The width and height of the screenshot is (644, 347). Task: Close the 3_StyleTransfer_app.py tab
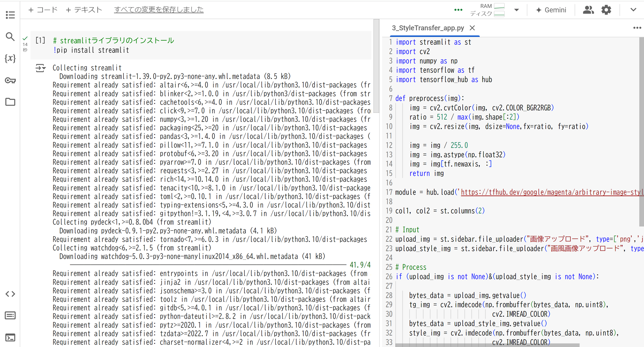[472, 28]
